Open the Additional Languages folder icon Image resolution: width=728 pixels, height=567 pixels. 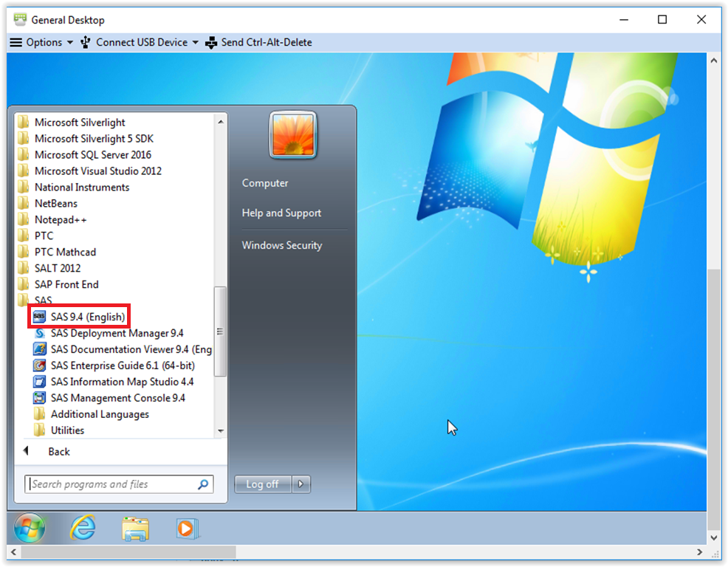[x=39, y=413]
